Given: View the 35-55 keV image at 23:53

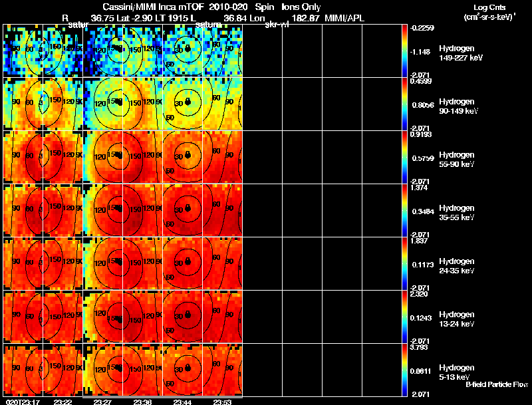Looking at the screenshot, I should coord(223,210).
